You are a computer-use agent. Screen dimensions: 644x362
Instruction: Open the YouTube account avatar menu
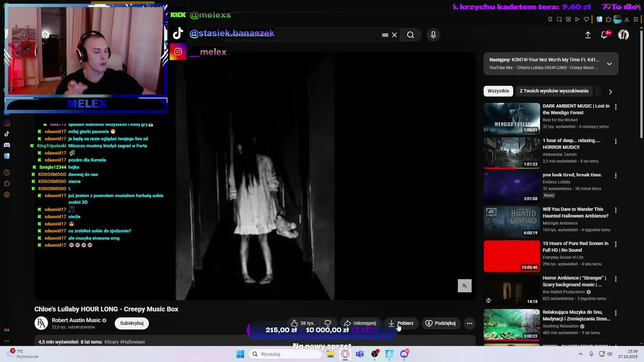(x=623, y=35)
